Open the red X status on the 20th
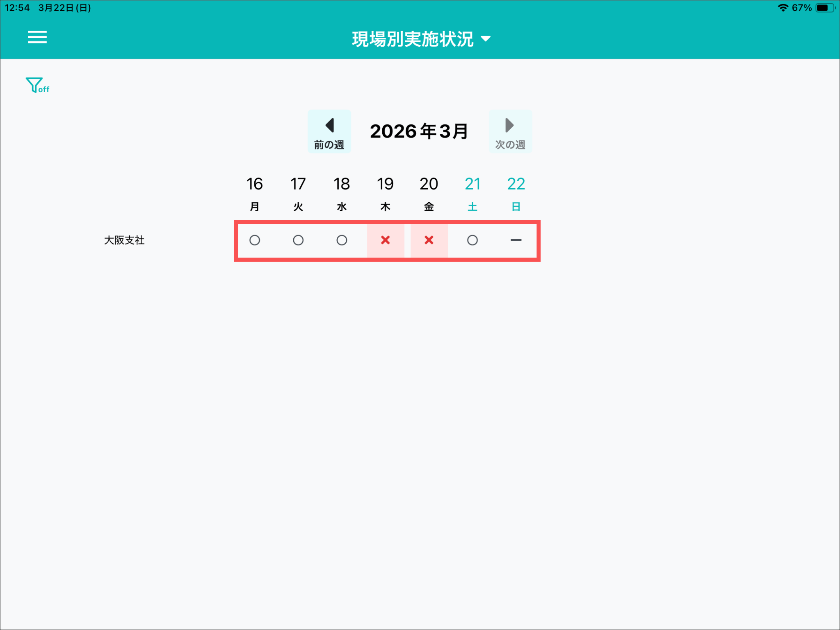This screenshot has width=840, height=630. [x=429, y=240]
